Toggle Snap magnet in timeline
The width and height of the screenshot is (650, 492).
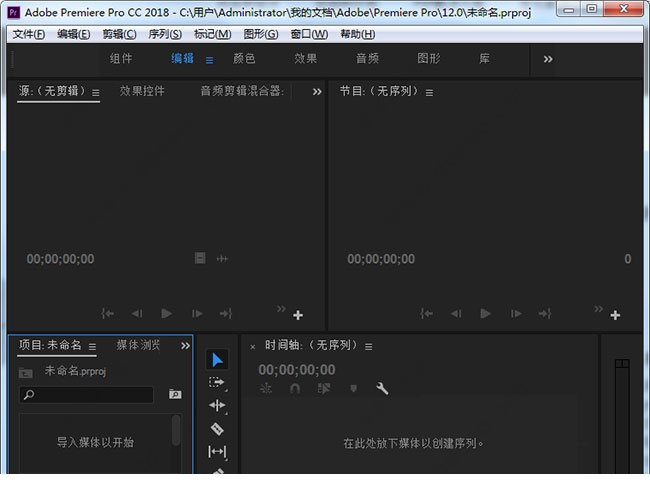295,389
